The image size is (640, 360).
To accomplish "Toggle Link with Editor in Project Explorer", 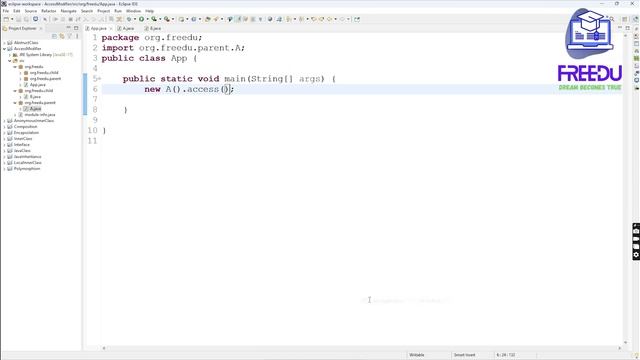I will click(62, 36).
